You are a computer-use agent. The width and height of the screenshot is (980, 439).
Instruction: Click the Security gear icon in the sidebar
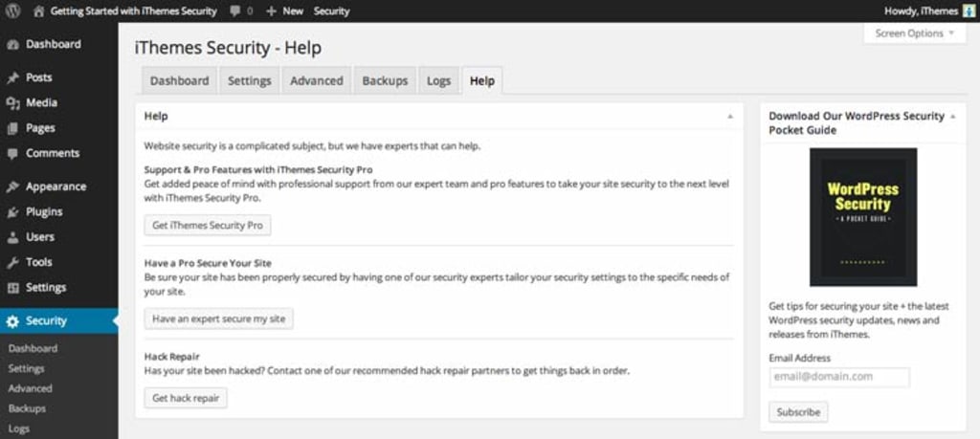12,321
